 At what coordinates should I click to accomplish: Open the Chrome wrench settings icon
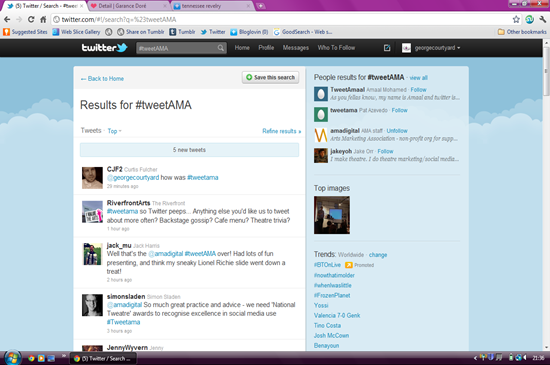[x=543, y=19]
